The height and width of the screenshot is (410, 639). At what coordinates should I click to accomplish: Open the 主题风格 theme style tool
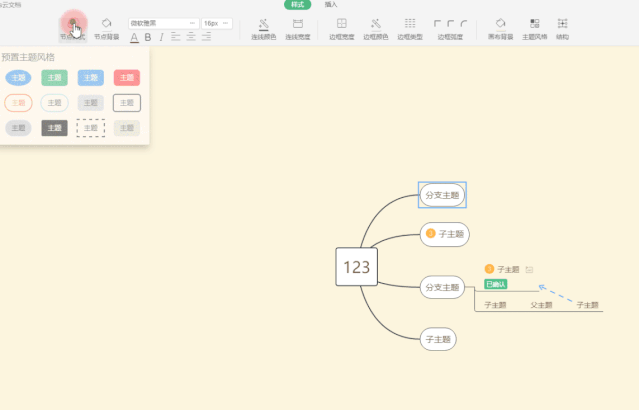[535, 29]
